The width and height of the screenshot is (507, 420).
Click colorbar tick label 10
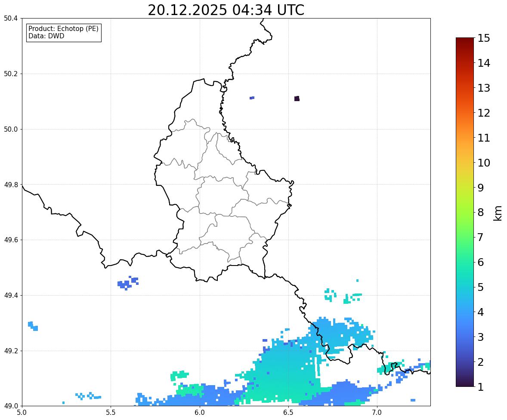(484, 163)
